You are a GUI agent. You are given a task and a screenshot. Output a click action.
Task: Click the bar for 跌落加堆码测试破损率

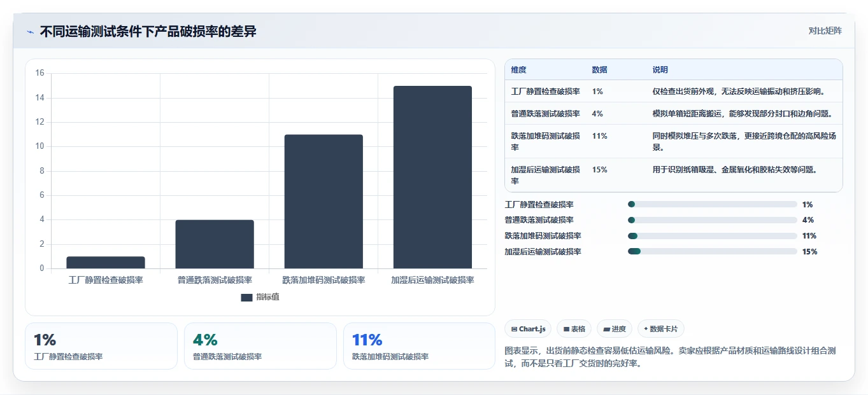point(324,202)
